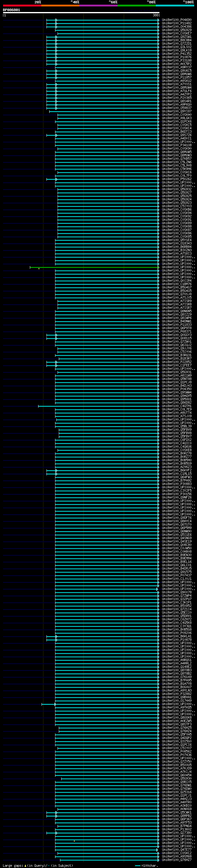Viewport: 197px width, 868px height.
Task: Choose the UniRef100_B3XZN3 label
Action: click(x=177, y=250)
